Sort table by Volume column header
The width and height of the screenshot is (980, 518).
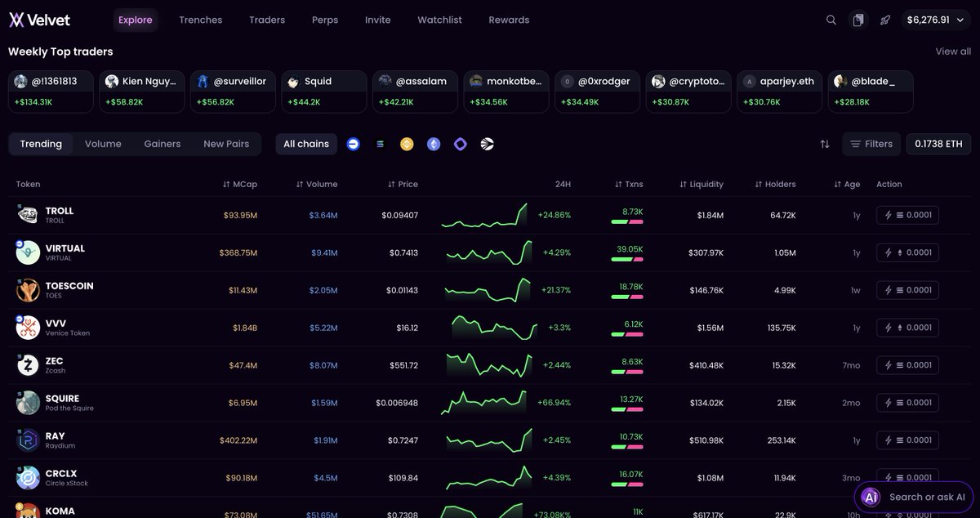pos(316,185)
